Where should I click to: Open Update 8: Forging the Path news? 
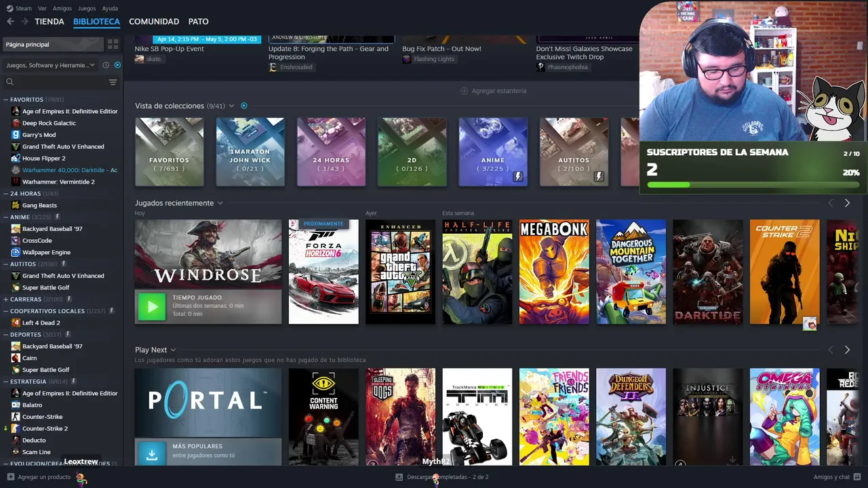329,53
